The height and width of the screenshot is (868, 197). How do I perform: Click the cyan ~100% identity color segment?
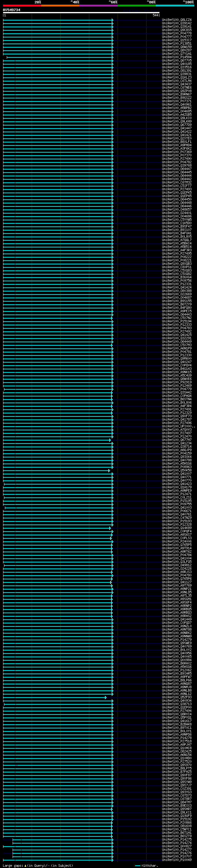coord(175,6)
